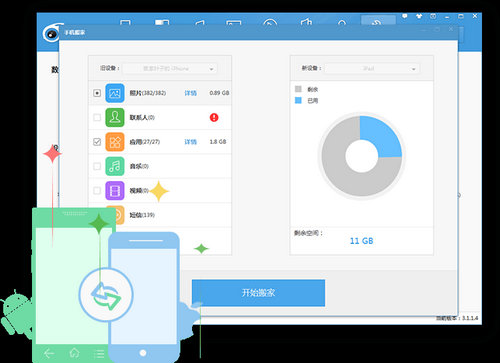The image size is (500, 363).
Task: Open 详情 link for 应用 row
Action: pos(190,142)
